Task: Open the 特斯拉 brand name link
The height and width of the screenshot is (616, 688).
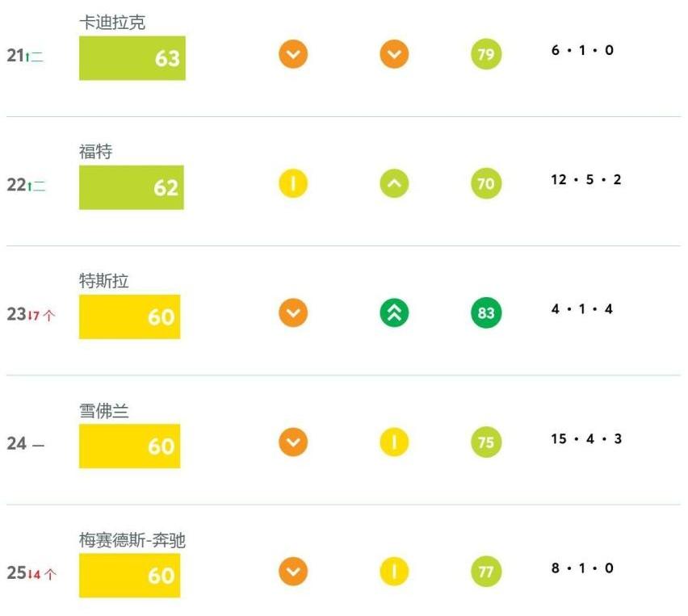Action: (104, 281)
